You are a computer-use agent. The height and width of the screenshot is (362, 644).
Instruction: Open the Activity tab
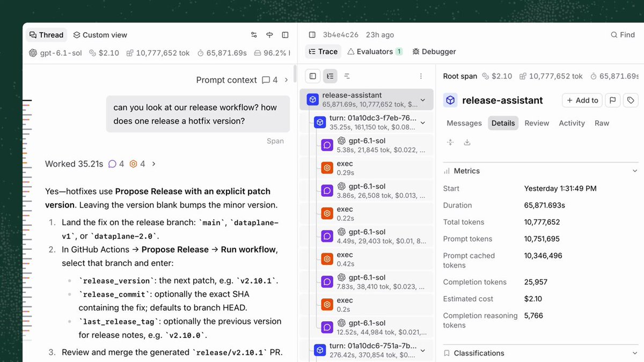point(572,123)
